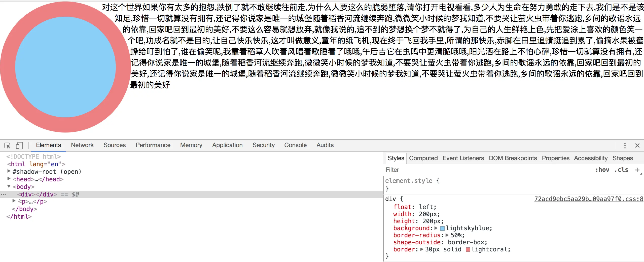The height and width of the screenshot is (262, 644).
Task: Select the Event Listeners sidebar tab
Action: [463, 158]
